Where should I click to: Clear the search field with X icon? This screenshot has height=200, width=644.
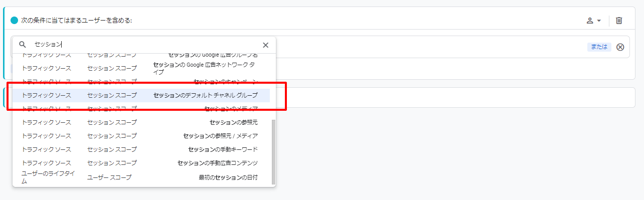click(266, 45)
